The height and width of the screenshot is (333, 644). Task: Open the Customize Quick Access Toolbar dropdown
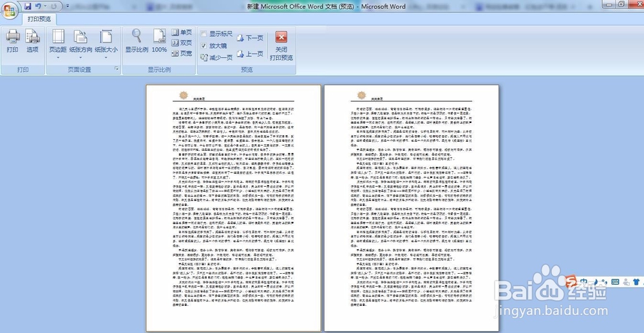pos(68,6)
